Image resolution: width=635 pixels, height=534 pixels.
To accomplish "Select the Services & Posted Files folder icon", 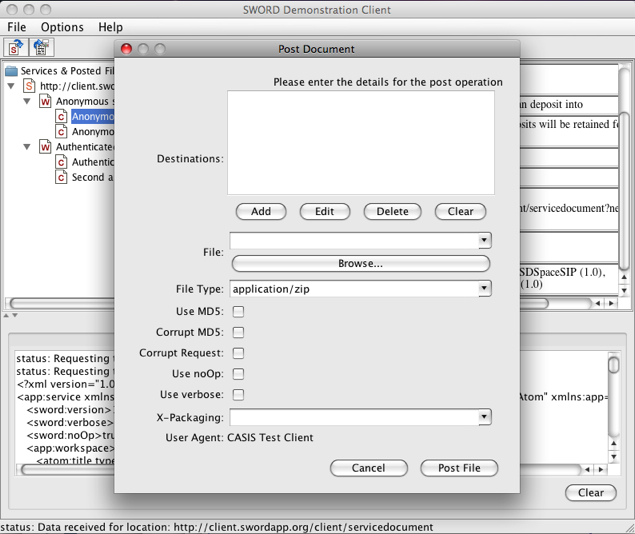I will 11,71.
